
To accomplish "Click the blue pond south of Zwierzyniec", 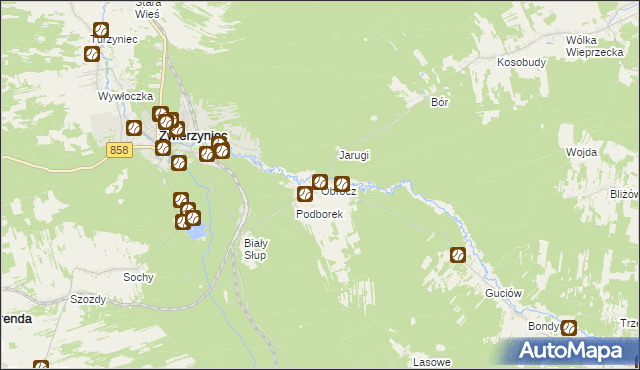I will point(197,233).
